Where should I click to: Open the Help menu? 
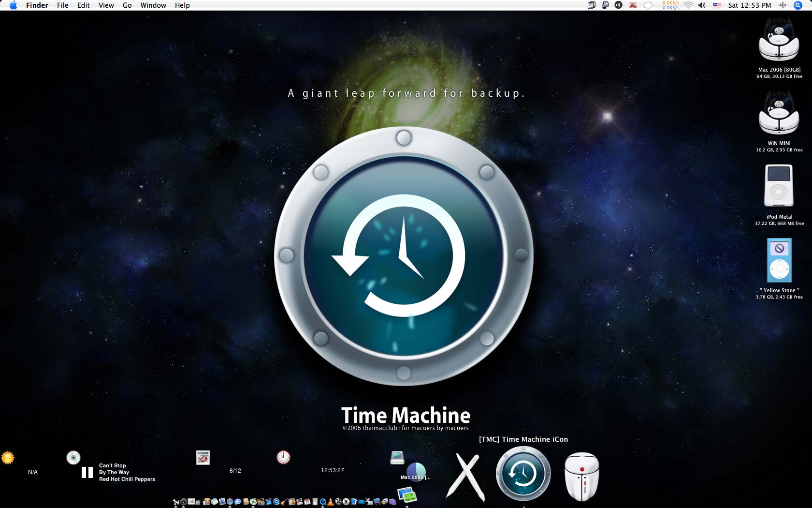click(x=182, y=5)
